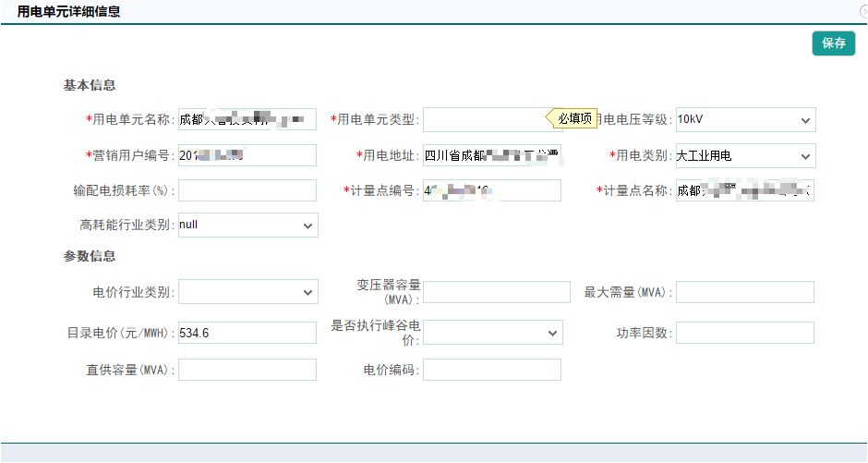Click the 用电单元名称 input field

(247, 119)
